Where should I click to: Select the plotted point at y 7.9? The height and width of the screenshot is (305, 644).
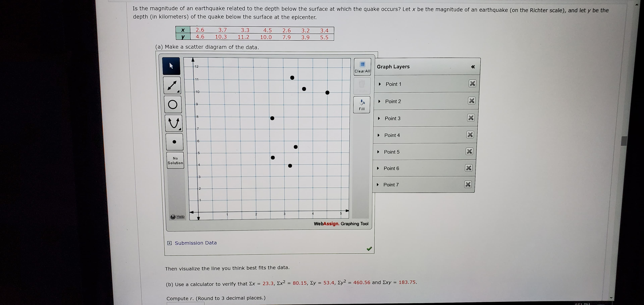(272, 118)
